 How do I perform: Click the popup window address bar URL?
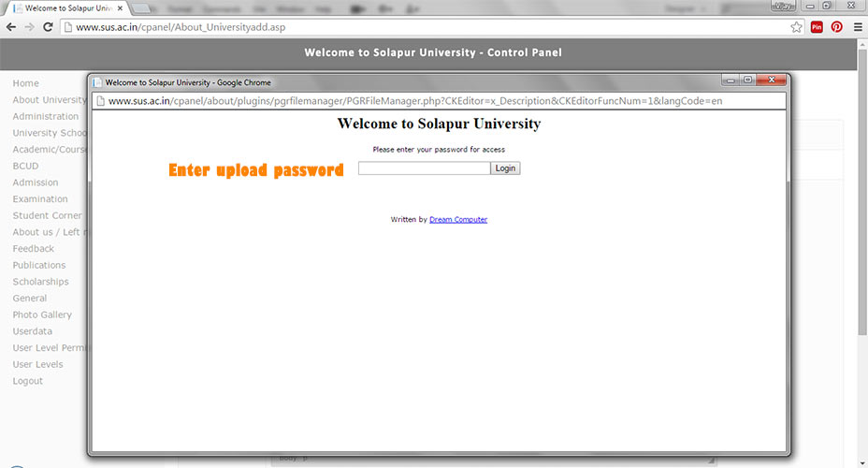click(415, 101)
